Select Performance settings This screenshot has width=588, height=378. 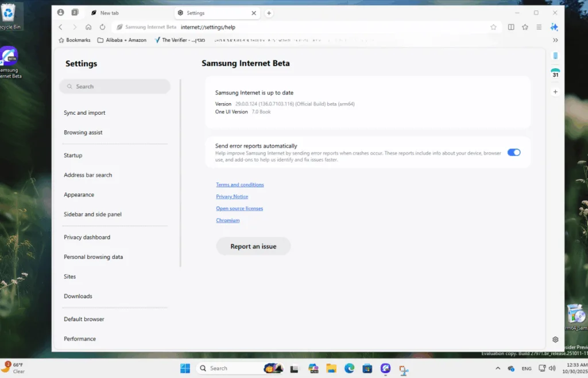point(80,338)
